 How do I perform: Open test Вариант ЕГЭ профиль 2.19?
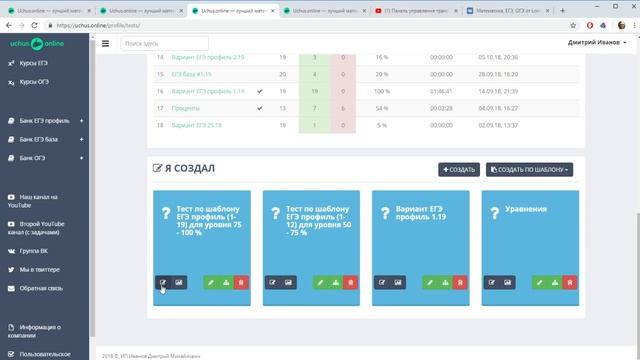pyautogui.click(x=208, y=58)
